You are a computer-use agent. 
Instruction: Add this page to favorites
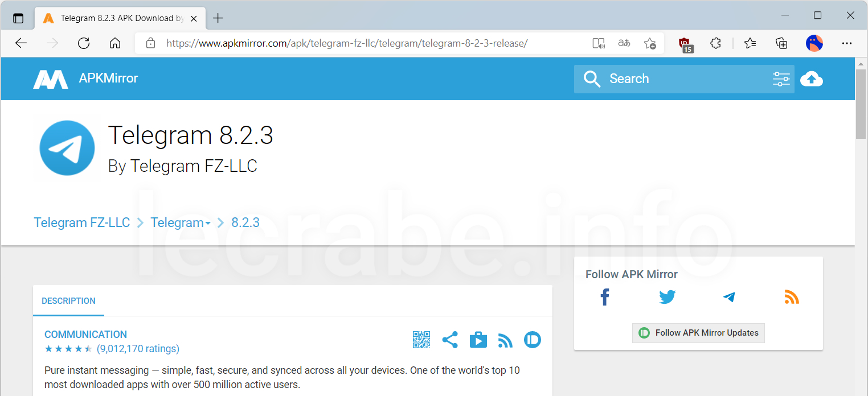point(650,43)
